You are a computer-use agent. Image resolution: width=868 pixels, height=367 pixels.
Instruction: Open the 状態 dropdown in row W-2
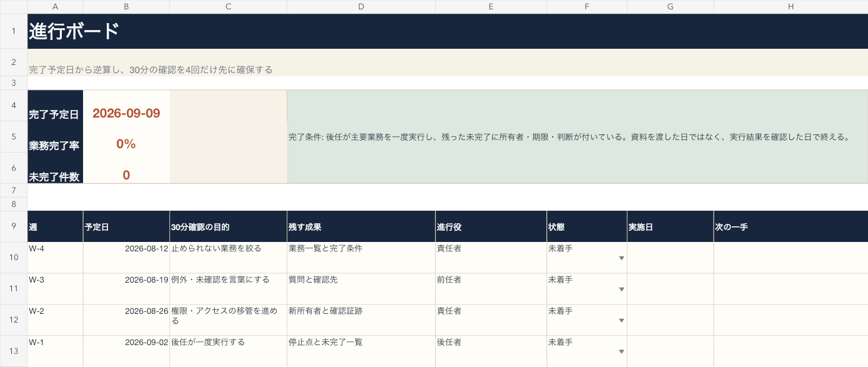621,321
